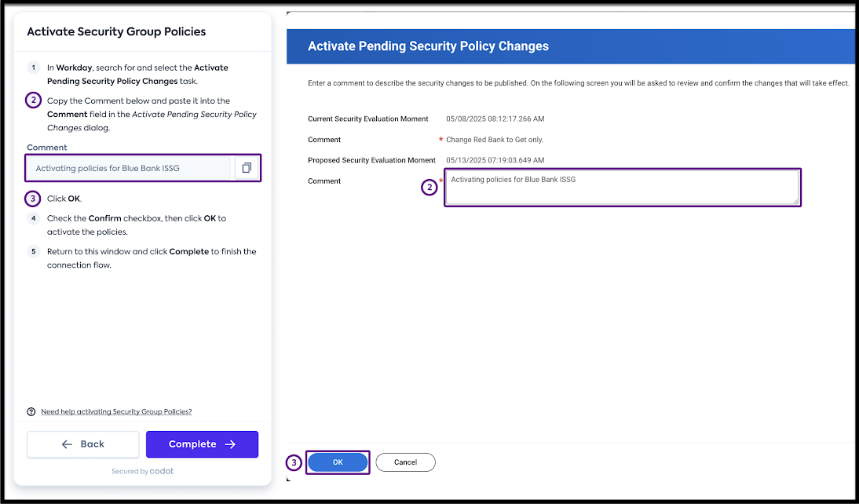The width and height of the screenshot is (859, 504).
Task: Select the 'Activating policies for Blue Bank ISSG' sidebar field
Action: [128, 168]
